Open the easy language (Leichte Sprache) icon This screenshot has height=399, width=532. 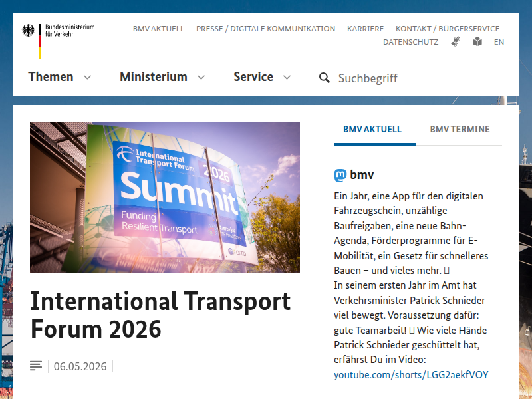click(x=477, y=41)
